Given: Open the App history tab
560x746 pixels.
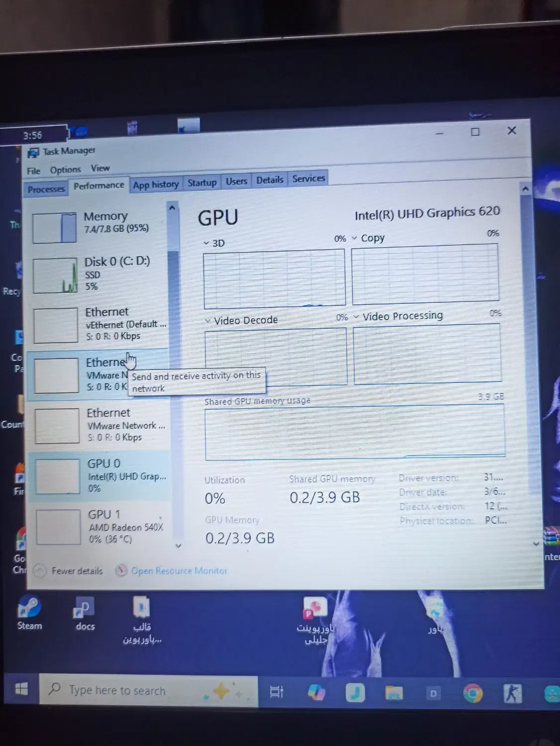Looking at the screenshot, I should pyautogui.click(x=156, y=185).
